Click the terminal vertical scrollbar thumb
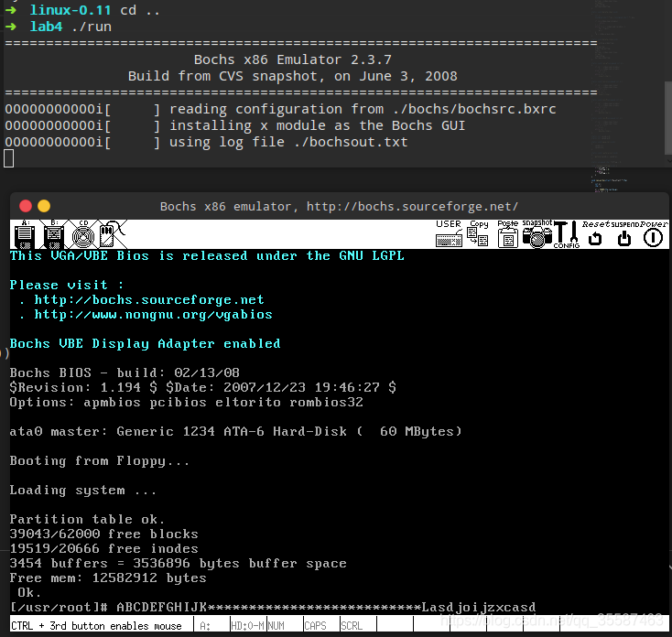672x637 pixels. (668, 118)
